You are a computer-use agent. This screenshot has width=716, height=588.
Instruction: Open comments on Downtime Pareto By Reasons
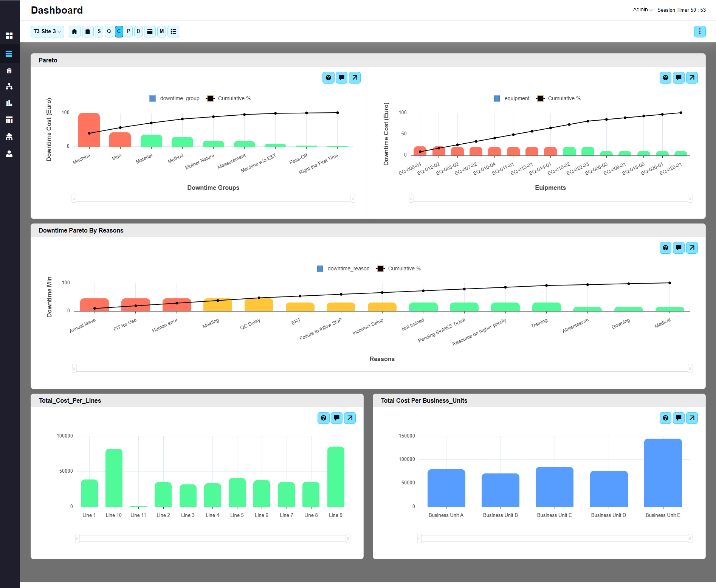pyautogui.click(x=679, y=248)
